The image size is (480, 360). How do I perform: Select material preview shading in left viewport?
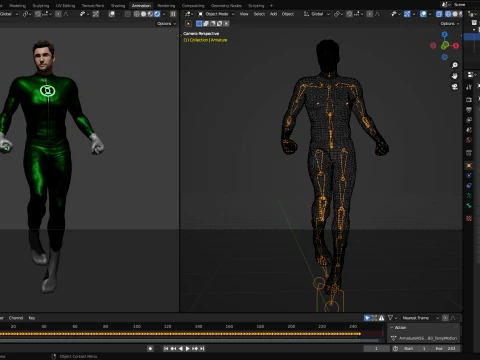point(150,14)
